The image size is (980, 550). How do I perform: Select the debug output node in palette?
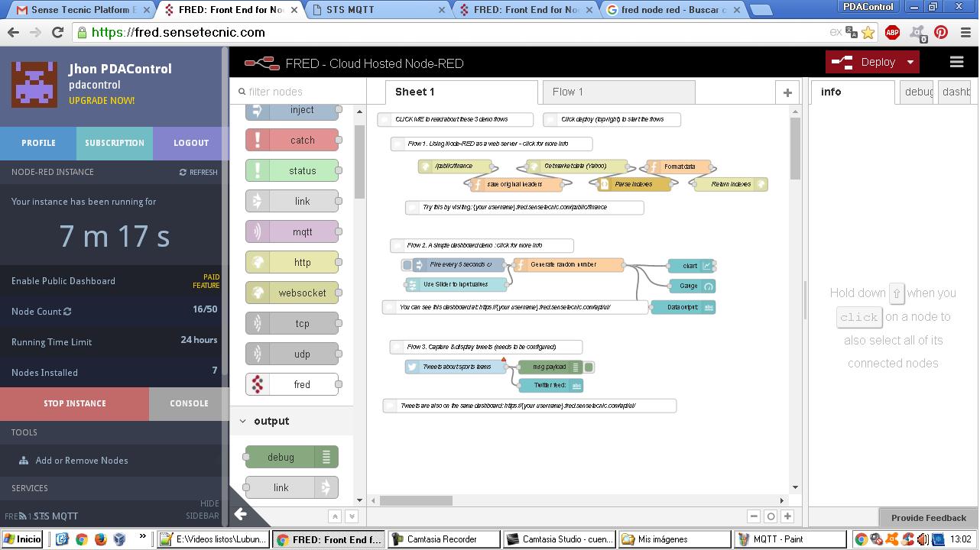pyautogui.click(x=292, y=457)
